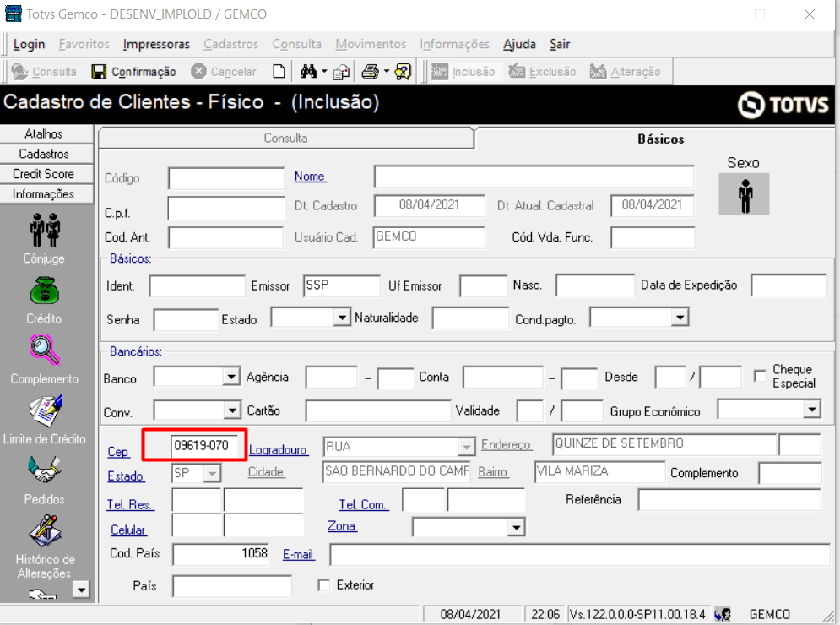Expand the Grupo Econômico dropdown
The height and width of the screenshot is (625, 840).
tap(812, 410)
